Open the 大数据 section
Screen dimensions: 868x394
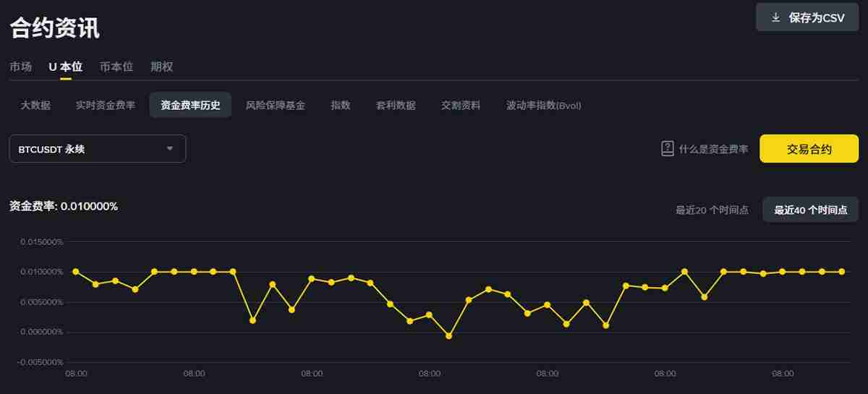click(x=35, y=105)
